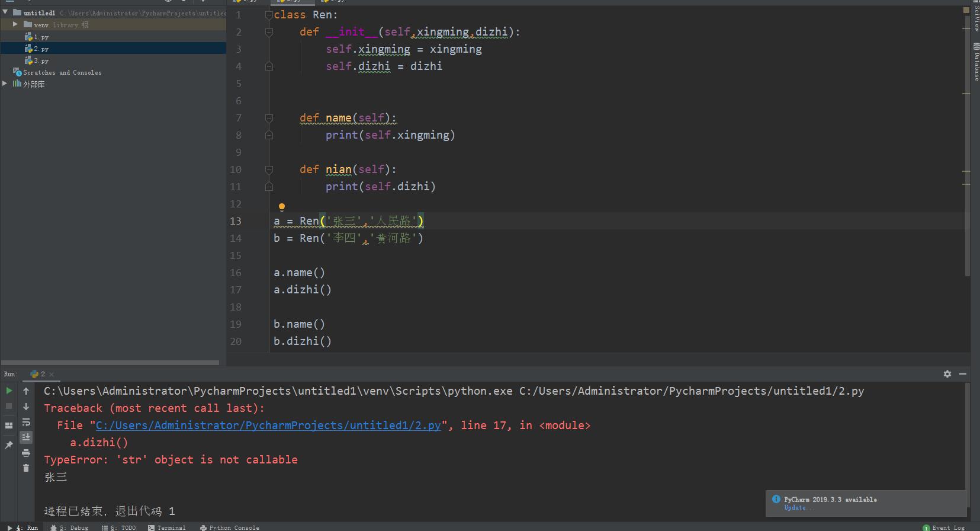Expand the 外部库 node
The image size is (980, 531).
point(5,84)
